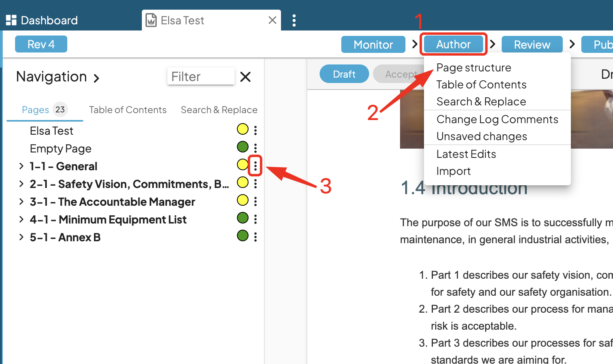Image resolution: width=613 pixels, height=364 pixels.
Task: Click yellow status dot for 2-1 Safety Vision
Action: pos(242,182)
